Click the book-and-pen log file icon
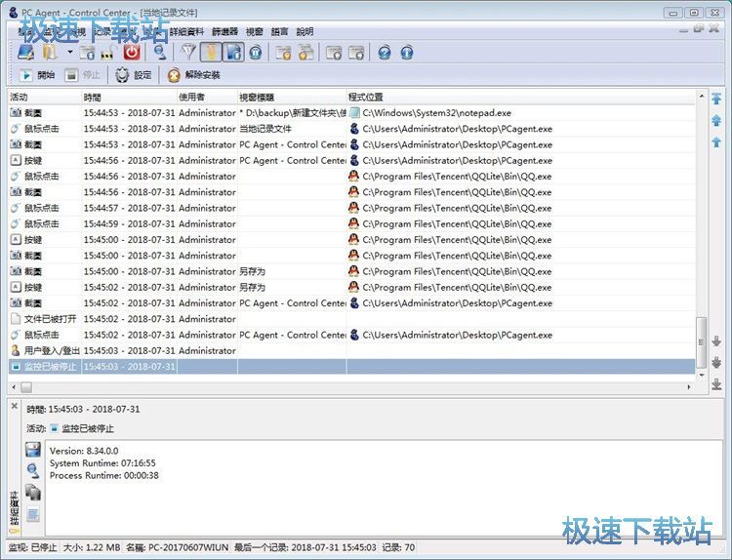 25,53
